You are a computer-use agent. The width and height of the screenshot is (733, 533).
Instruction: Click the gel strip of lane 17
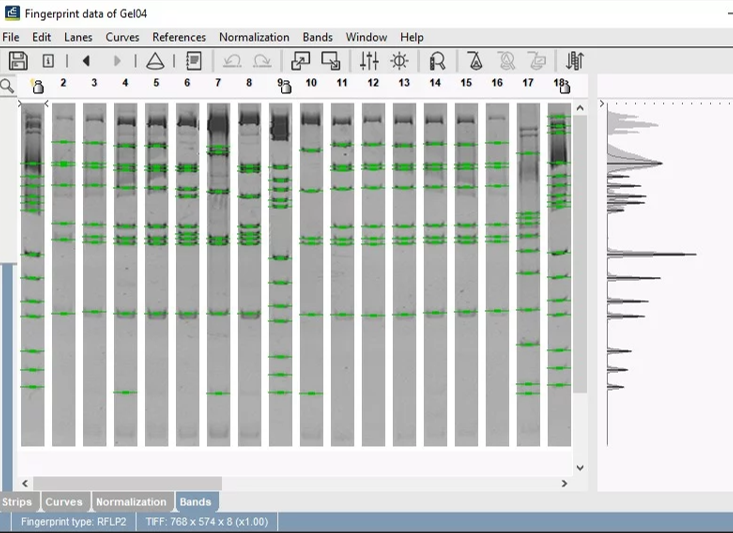(528, 274)
